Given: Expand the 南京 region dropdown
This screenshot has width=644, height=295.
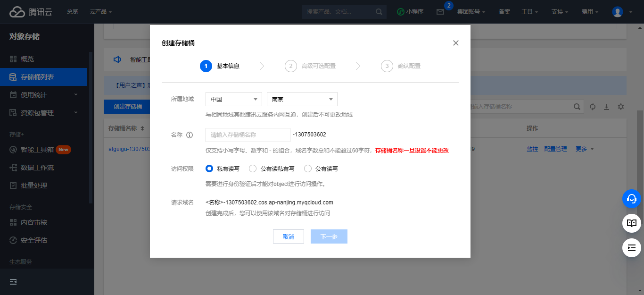Looking at the screenshot, I should (x=302, y=99).
